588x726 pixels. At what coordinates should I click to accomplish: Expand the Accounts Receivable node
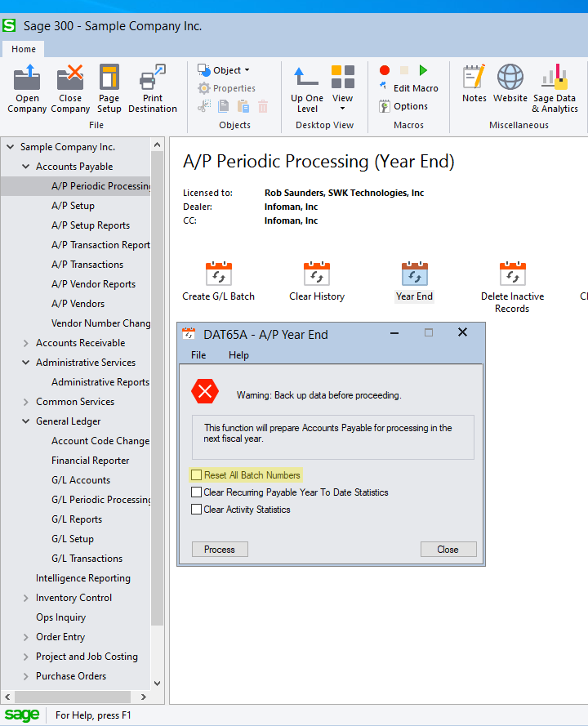(x=26, y=343)
